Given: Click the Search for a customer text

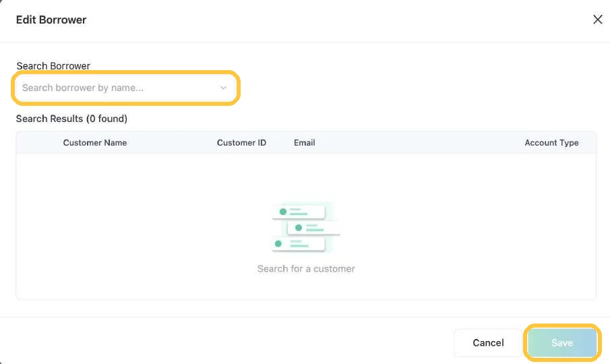Looking at the screenshot, I should 306,269.
